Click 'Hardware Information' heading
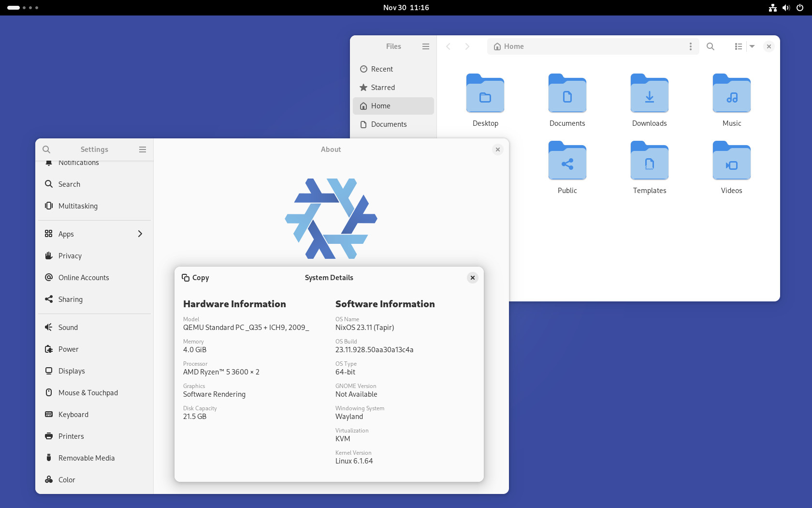 [x=234, y=304]
